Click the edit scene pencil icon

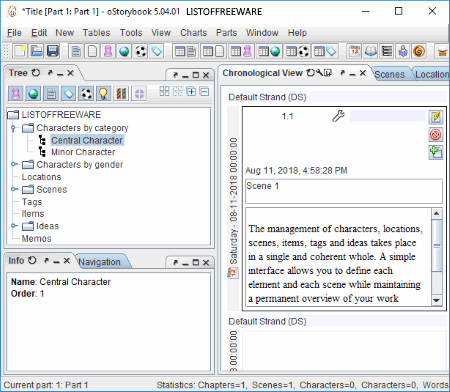436,117
